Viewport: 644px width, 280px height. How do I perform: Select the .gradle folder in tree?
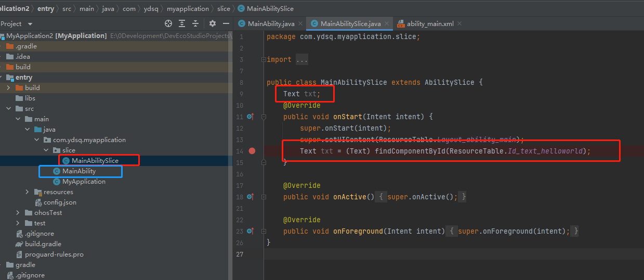coord(26,46)
